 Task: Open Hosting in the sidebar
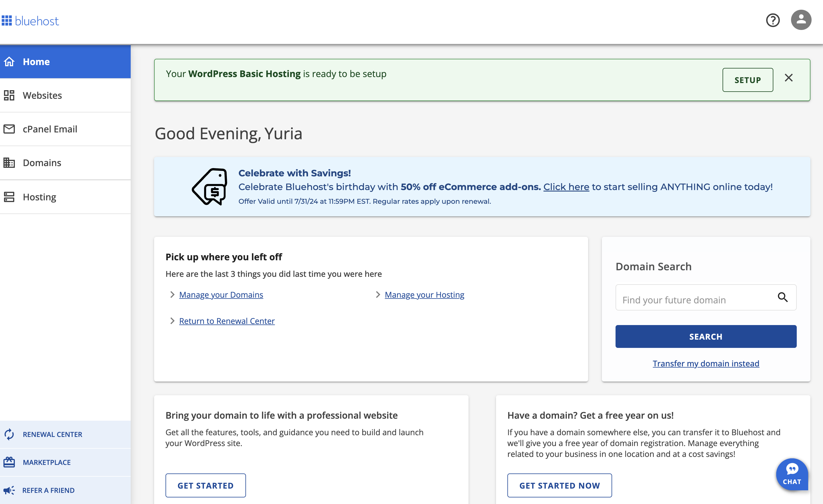[65, 197]
